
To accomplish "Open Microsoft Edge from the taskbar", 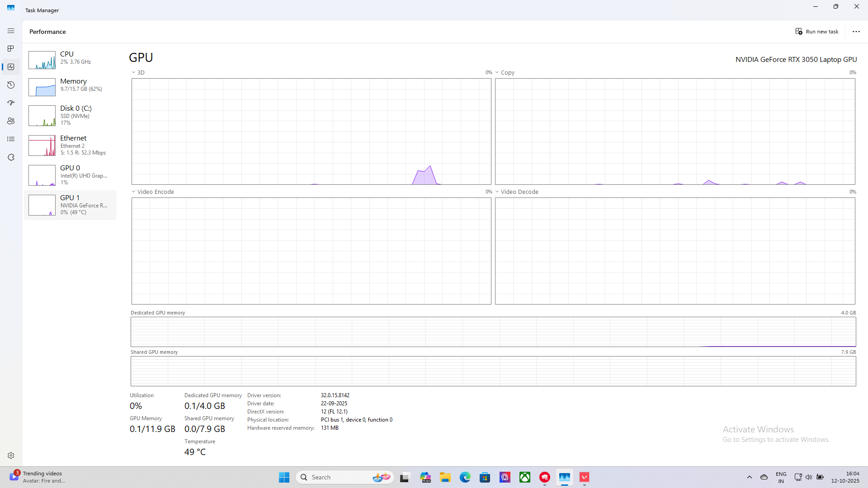I will (x=465, y=477).
